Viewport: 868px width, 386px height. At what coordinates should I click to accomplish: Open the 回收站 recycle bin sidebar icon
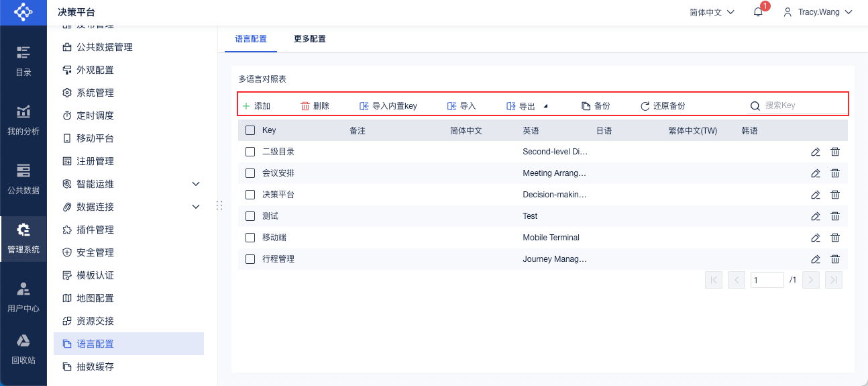(x=23, y=349)
